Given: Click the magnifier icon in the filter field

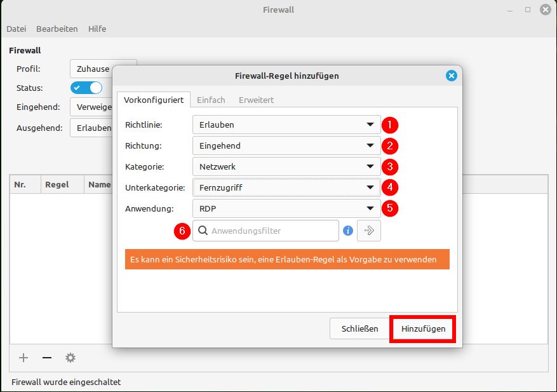Looking at the screenshot, I should (203, 231).
